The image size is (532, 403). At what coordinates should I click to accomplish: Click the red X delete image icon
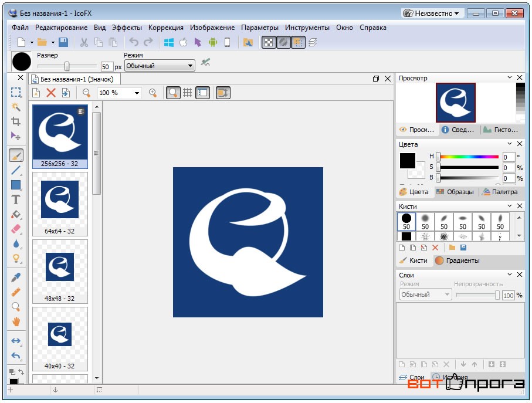[x=51, y=93]
